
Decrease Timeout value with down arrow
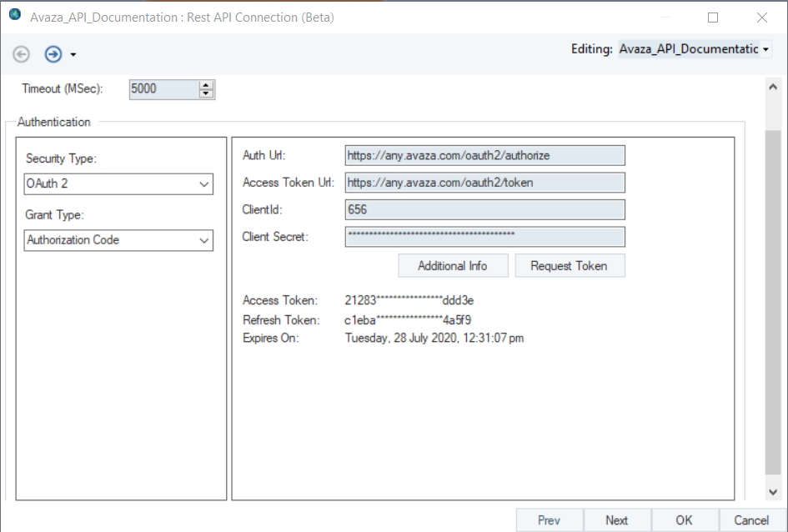207,93
